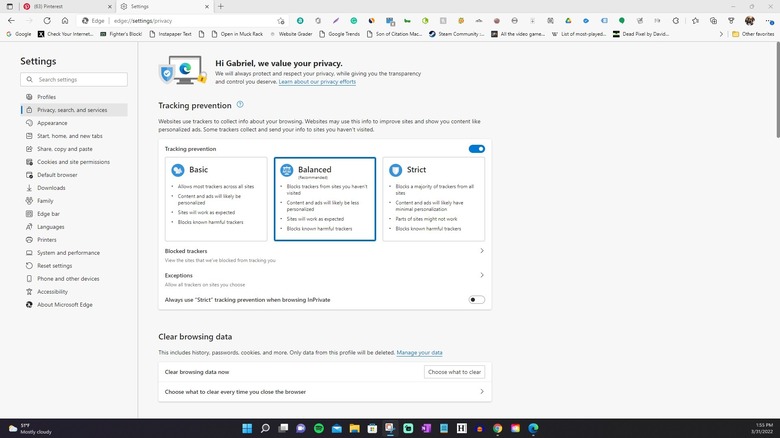Open the Other favorites folder
780x438 pixels.
[x=753, y=34]
